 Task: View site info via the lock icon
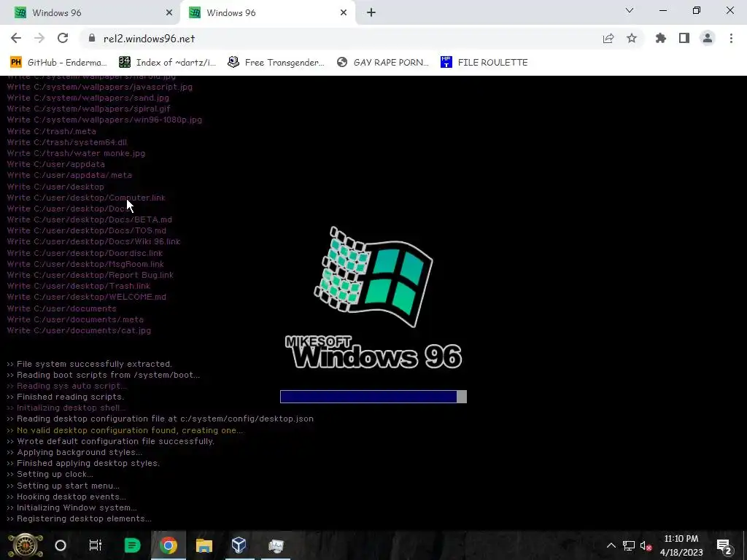coord(92,39)
